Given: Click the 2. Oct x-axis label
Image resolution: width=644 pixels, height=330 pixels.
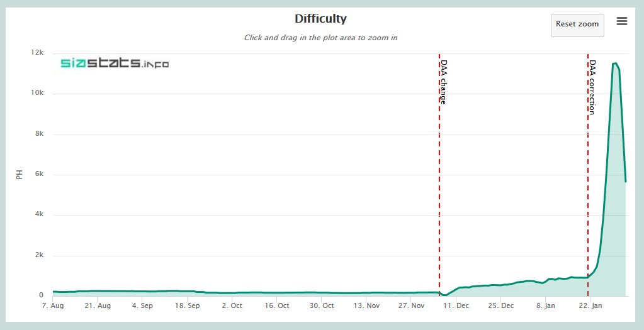Looking at the screenshot, I should 231,306.
